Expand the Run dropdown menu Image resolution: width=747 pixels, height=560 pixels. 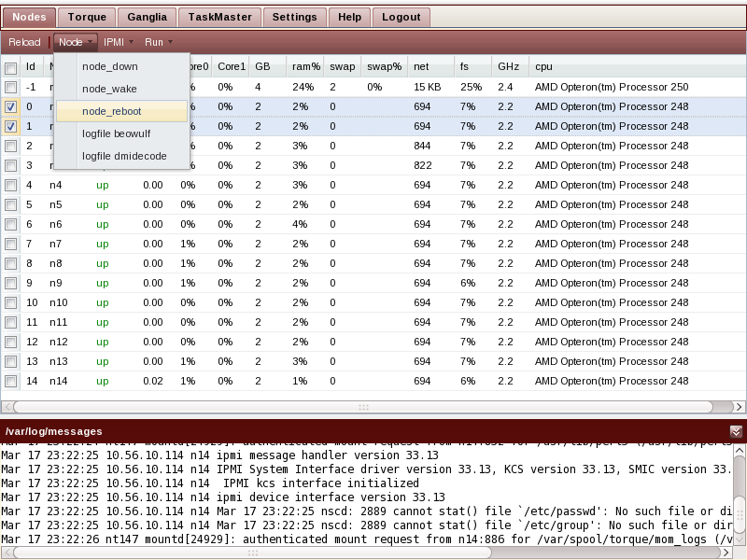[x=158, y=42]
